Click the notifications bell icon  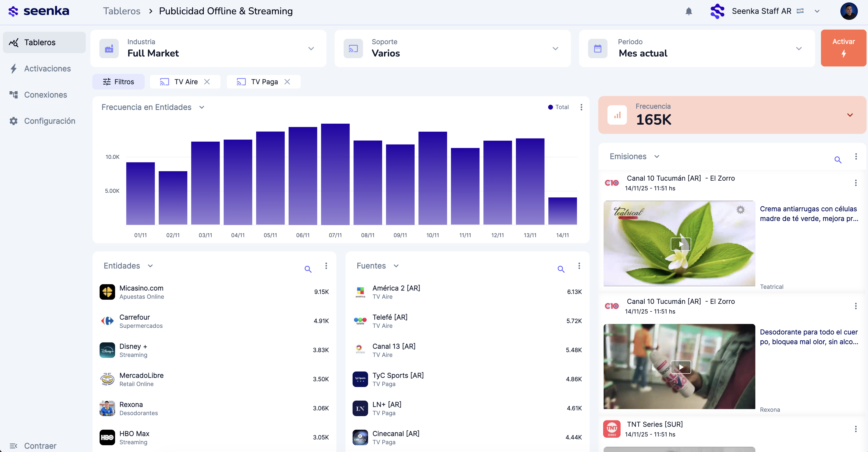point(688,11)
